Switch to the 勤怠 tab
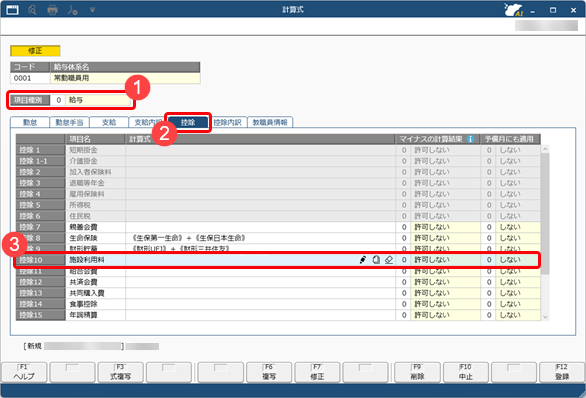This screenshot has width=586, height=398. click(x=30, y=122)
